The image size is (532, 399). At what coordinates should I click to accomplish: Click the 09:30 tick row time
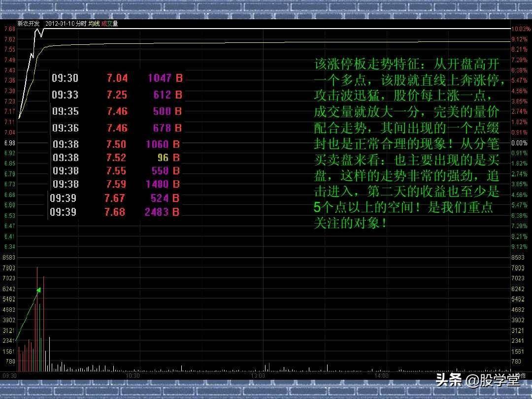click(65, 78)
